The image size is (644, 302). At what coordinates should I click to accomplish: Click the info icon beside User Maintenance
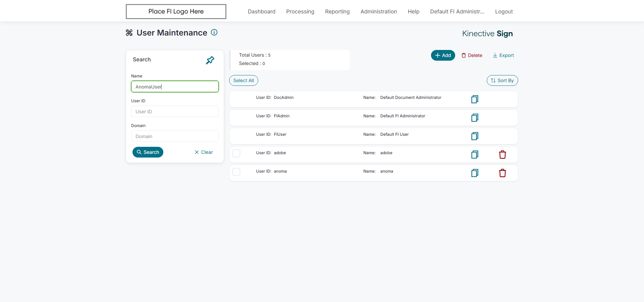(214, 32)
